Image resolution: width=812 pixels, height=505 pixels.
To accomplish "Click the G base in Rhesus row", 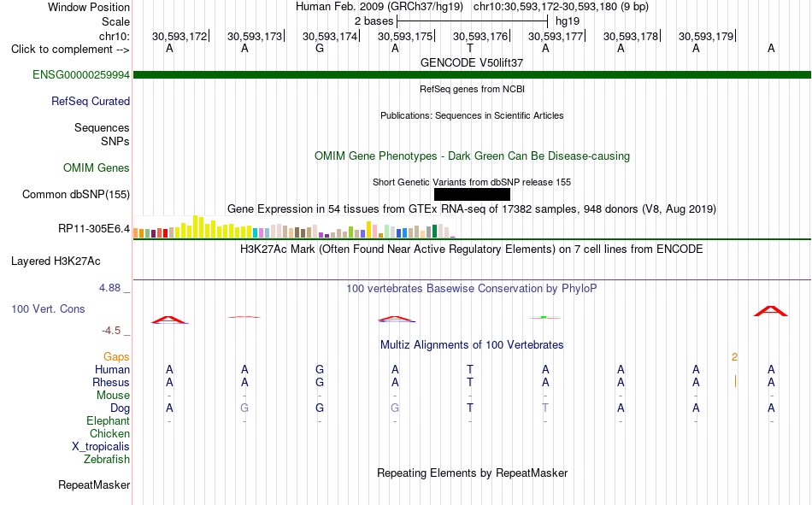I will tap(320, 382).
